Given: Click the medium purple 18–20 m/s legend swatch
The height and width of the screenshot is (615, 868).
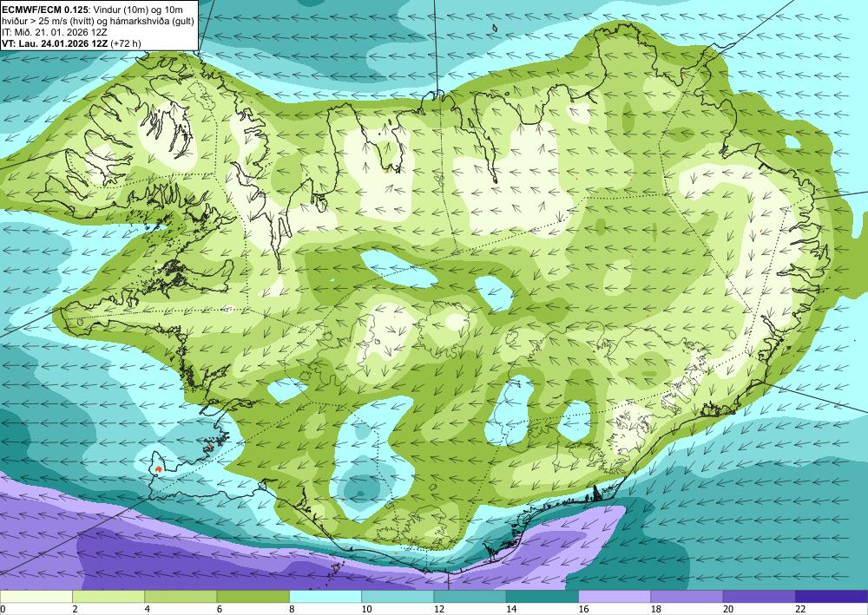Looking at the screenshot, I should [x=687, y=596].
